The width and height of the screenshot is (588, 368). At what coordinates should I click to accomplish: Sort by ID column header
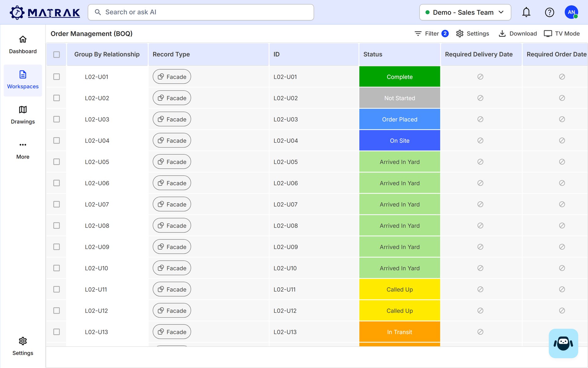click(314, 54)
